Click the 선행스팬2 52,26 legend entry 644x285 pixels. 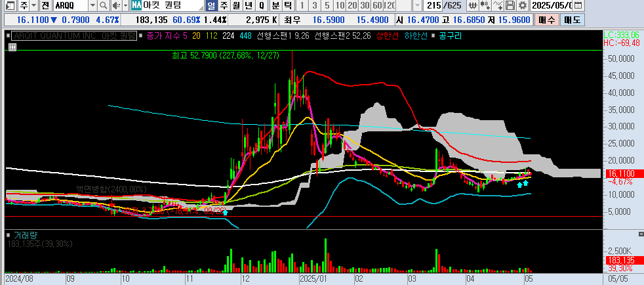click(342, 35)
